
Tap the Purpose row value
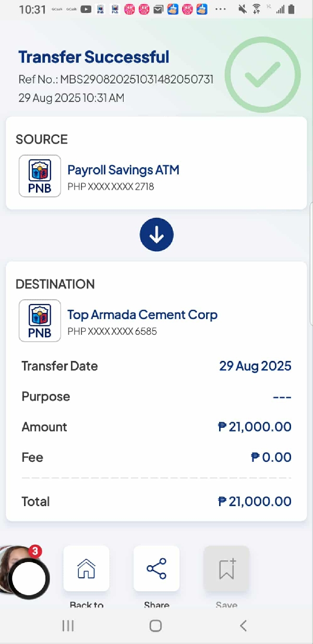(x=282, y=397)
